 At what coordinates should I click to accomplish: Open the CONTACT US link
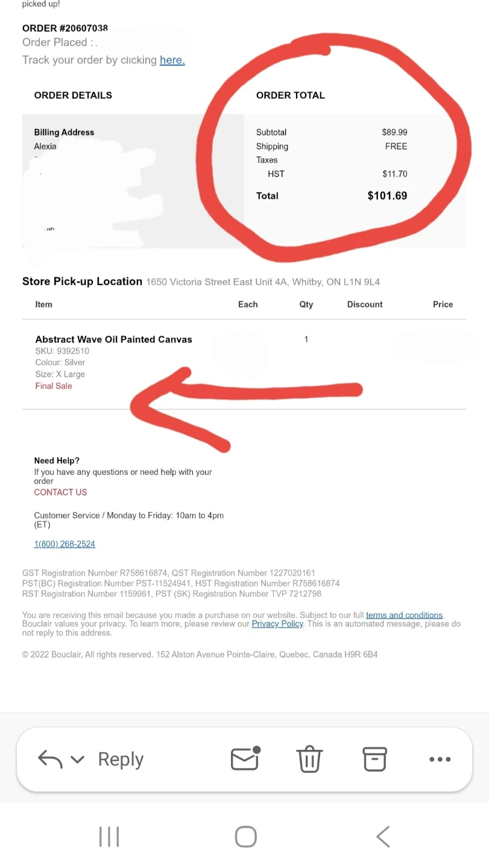click(x=60, y=492)
